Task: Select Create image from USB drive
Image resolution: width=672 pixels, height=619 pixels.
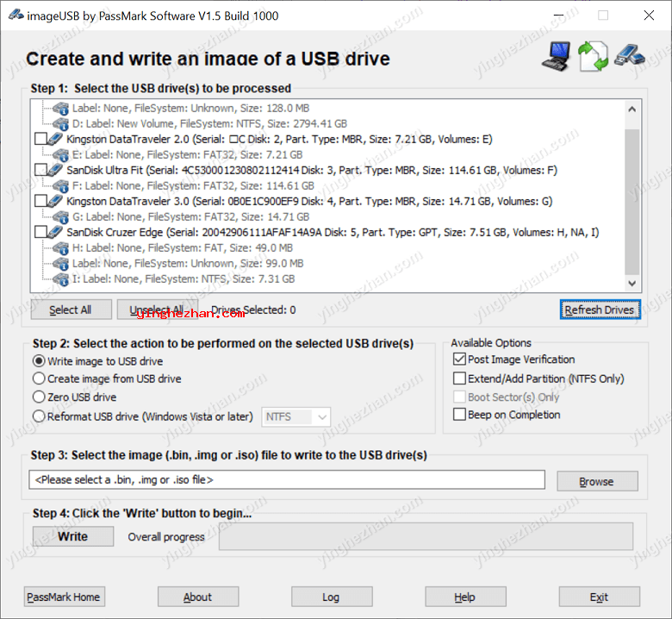Action: click(39, 378)
